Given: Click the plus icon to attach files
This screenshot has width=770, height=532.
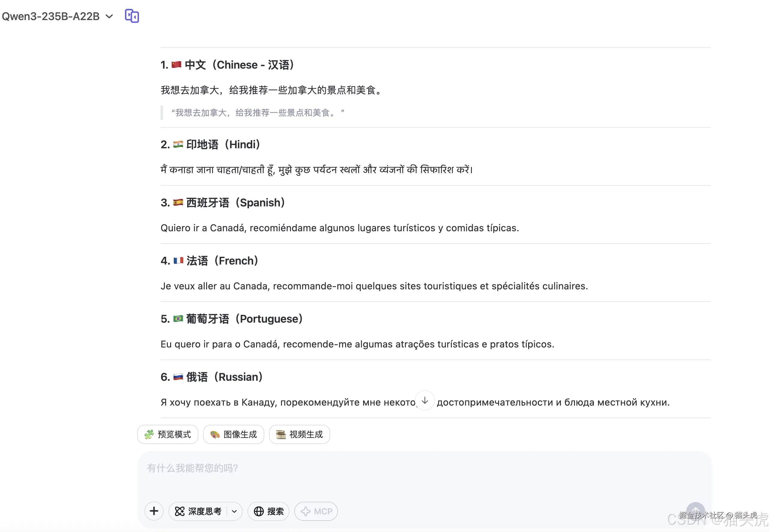Looking at the screenshot, I should pos(154,511).
